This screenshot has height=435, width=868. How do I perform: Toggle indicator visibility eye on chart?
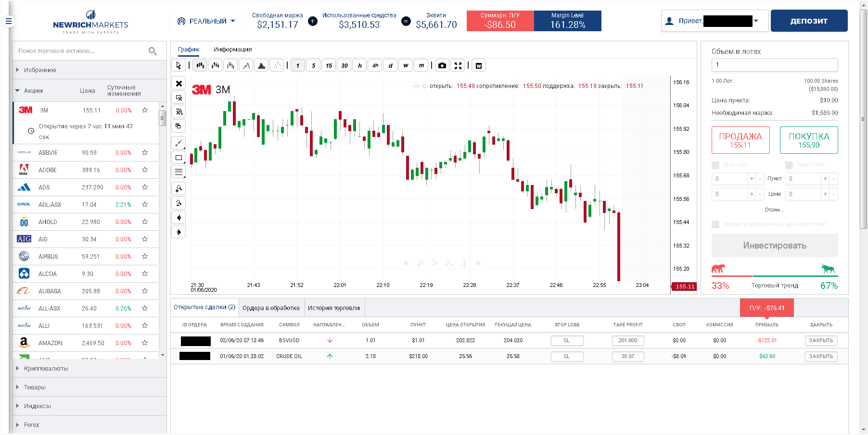tap(416, 86)
